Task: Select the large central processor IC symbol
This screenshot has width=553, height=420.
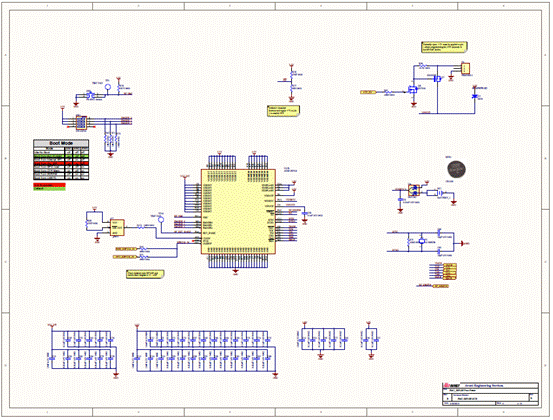Action: [238, 212]
